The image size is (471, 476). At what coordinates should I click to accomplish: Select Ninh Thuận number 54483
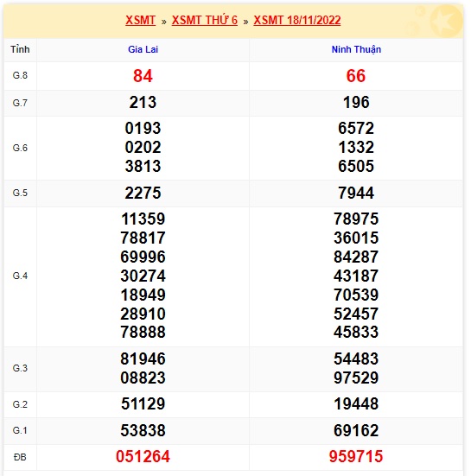[356, 359]
